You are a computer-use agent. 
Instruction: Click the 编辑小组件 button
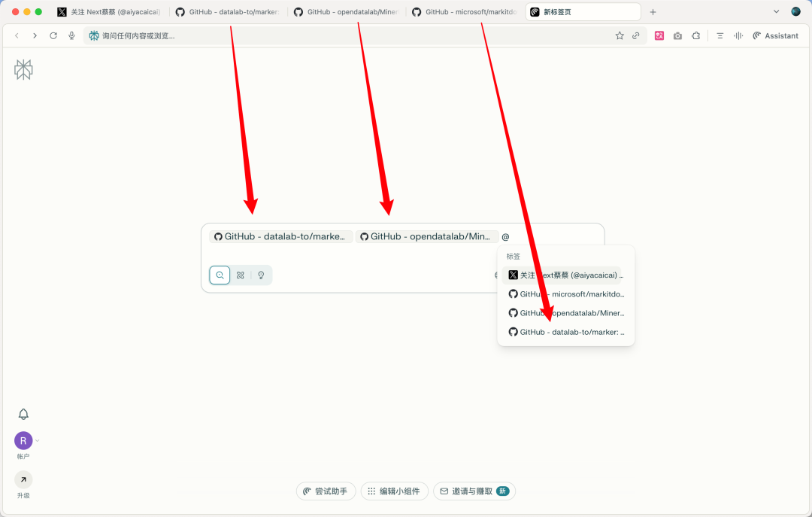pyautogui.click(x=394, y=491)
